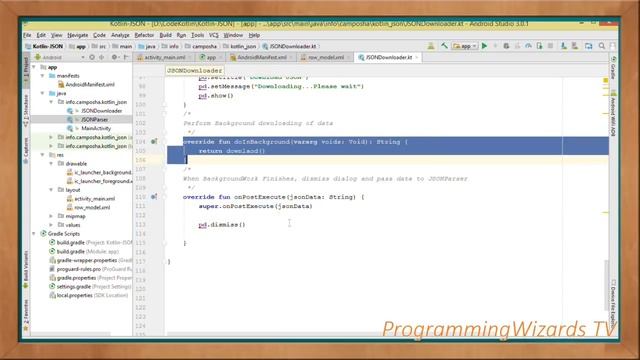The width and height of the screenshot is (640, 360).
Task: Open the app run configuration dropdown
Action: point(465,46)
